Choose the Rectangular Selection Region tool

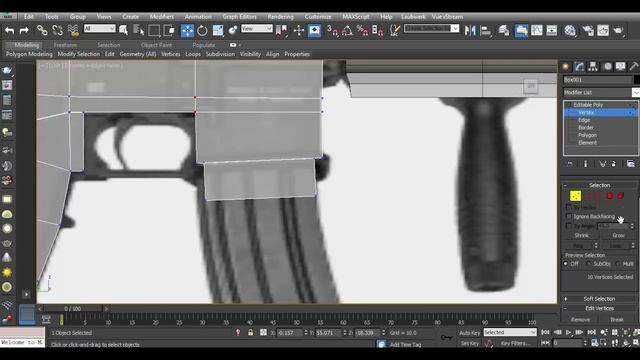(154, 30)
